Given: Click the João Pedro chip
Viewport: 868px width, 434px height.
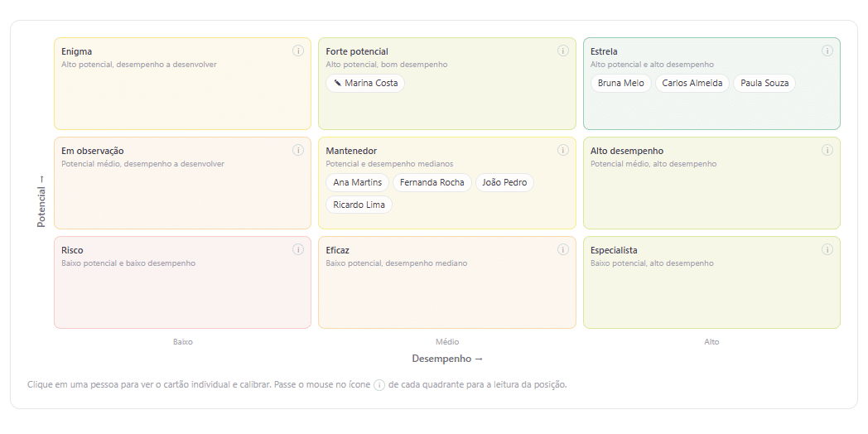Looking at the screenshot, I should [x=504, y=183].
